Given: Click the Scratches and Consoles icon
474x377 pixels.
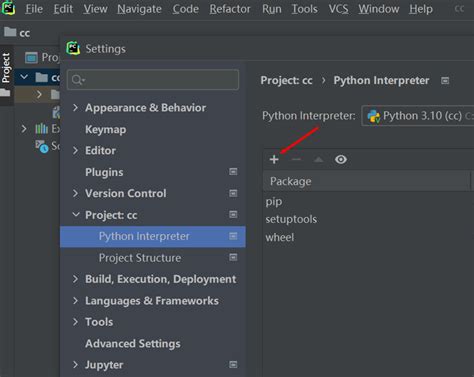Looking at the screenshot, I should [x=42, y=146].
